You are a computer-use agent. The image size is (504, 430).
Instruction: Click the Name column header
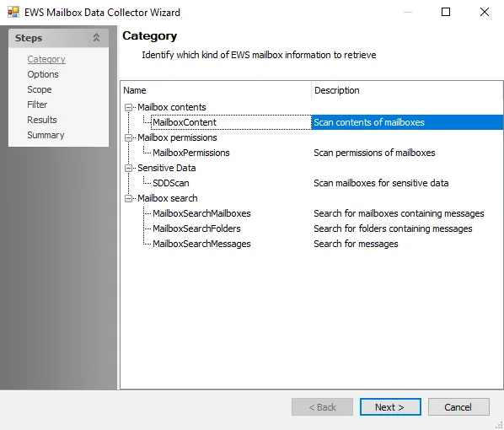coord(216,90)
